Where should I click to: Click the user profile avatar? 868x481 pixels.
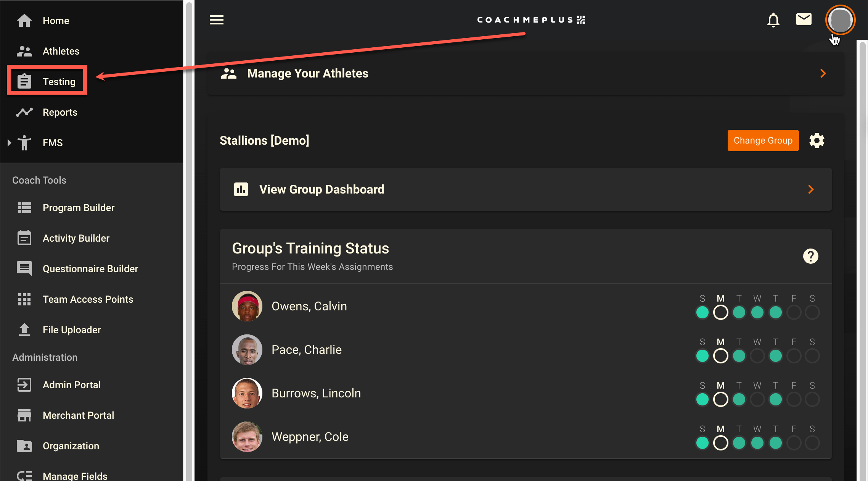[840, 20]
